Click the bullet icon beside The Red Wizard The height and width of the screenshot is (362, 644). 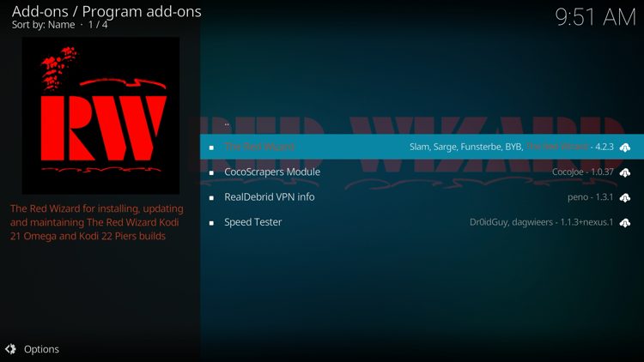pos(211,148)
